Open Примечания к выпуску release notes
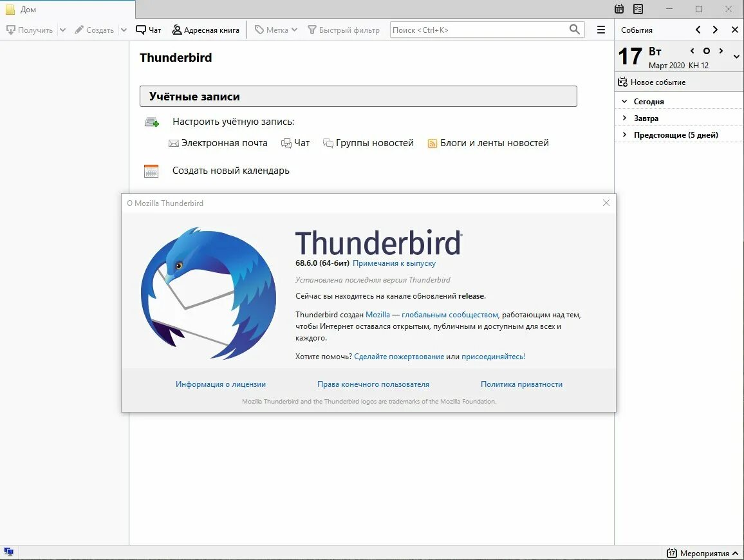744x560 pixels. 394,263
